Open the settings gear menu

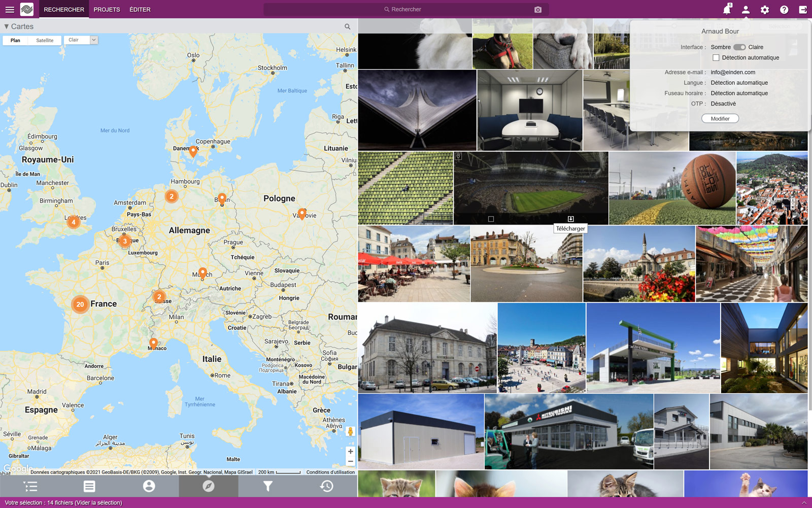pos(764,9)
